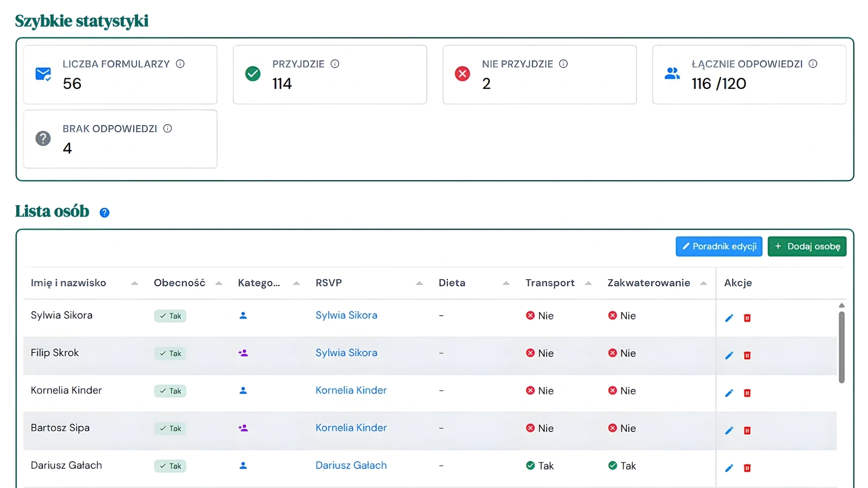Sort by Obecność column arrow
This screenshot has height=488, width=868.
[x=219, y=283]
